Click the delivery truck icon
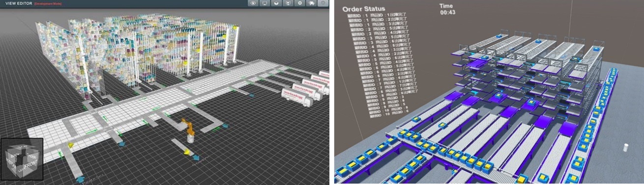Viewport: 644px width, 185px height. (x=311, y=3)
